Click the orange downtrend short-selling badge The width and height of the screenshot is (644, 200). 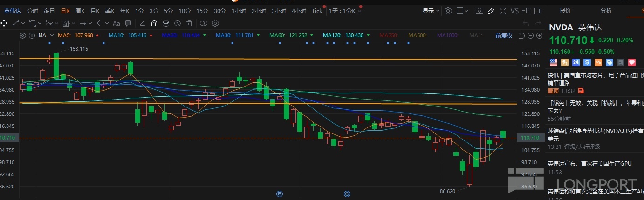(x=598, y=62)
